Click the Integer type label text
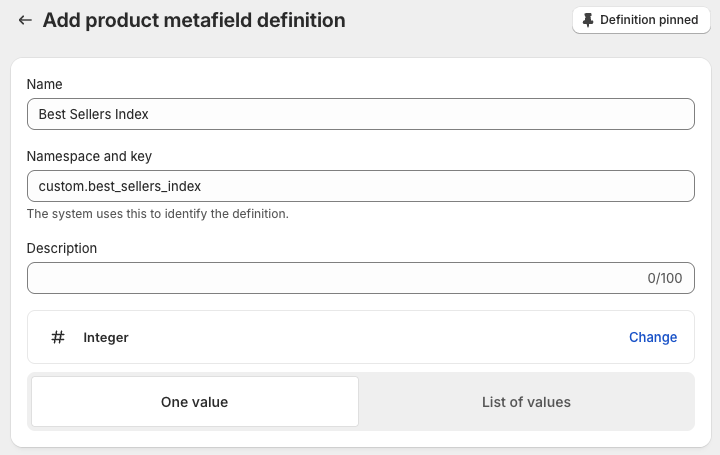The height and width of the screenshot is (455, 720). click(x=106, y=338)
